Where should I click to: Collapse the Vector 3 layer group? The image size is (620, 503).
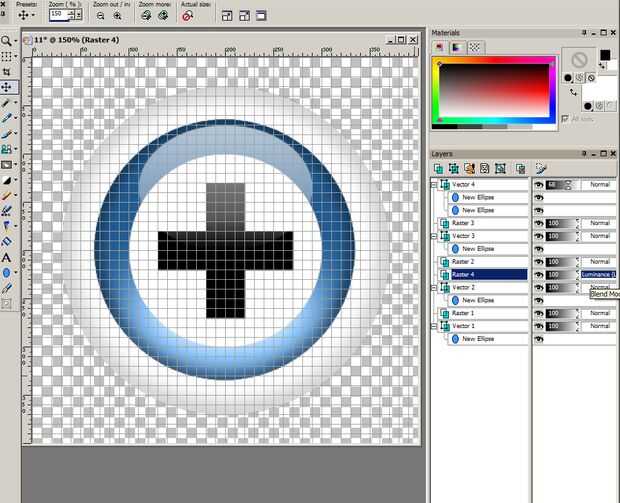tap(434, 236)
